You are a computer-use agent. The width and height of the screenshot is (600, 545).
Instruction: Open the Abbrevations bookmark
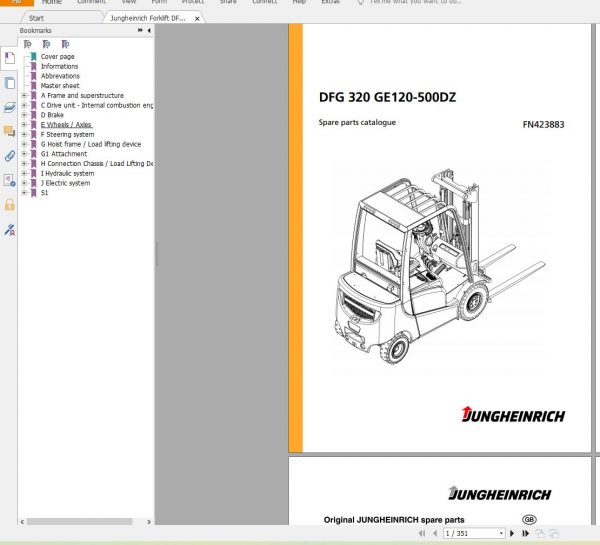coord(60,76)
